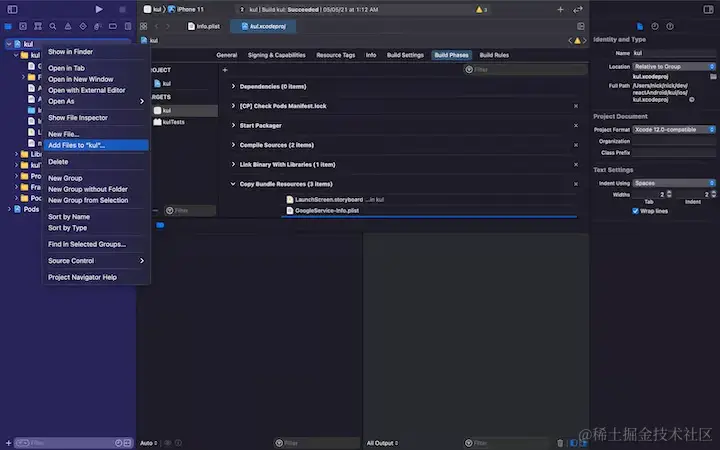Open Signing & Capabilities tab
Viewport: 720px width, 450px height.
point(276,55)
